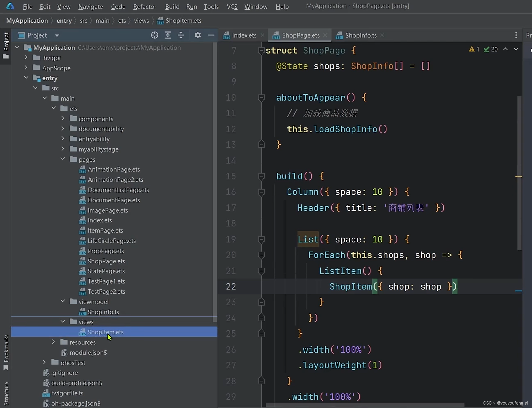
Task: Select module.json5 in the project tree
Action: 88,353
